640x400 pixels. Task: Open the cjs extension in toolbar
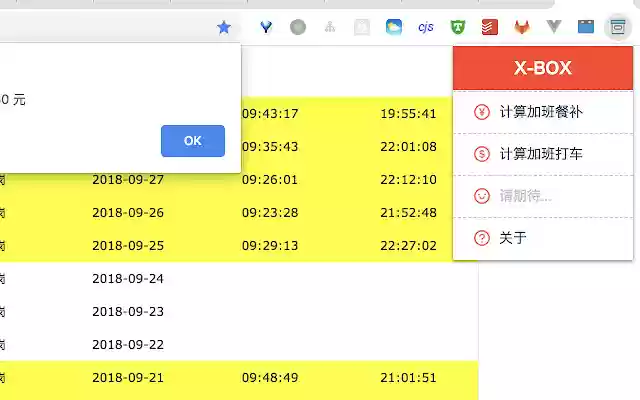(425, 27)
